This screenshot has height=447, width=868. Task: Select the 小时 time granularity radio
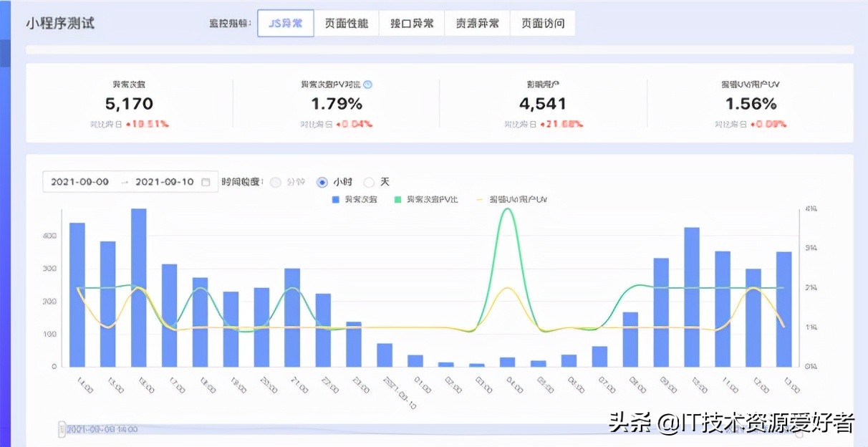tap(322, 182)
